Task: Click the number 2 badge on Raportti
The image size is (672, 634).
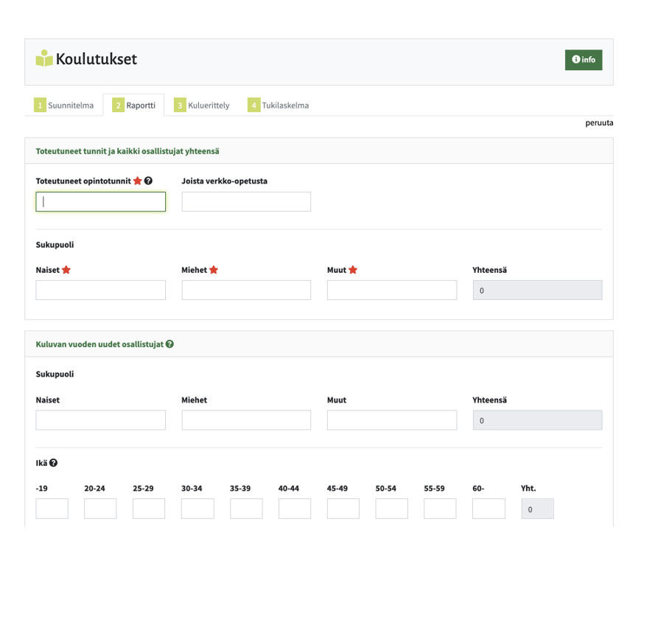Action: (x=119, y=105)
